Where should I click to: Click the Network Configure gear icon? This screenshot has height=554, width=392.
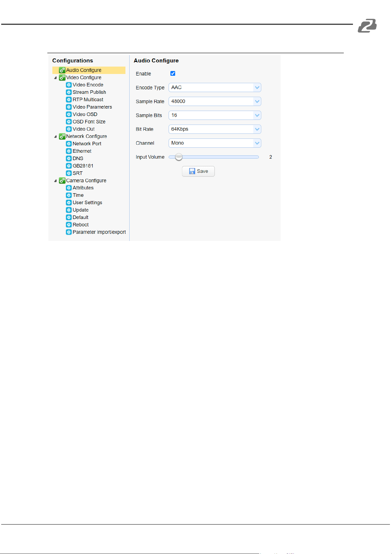point(62,136)
